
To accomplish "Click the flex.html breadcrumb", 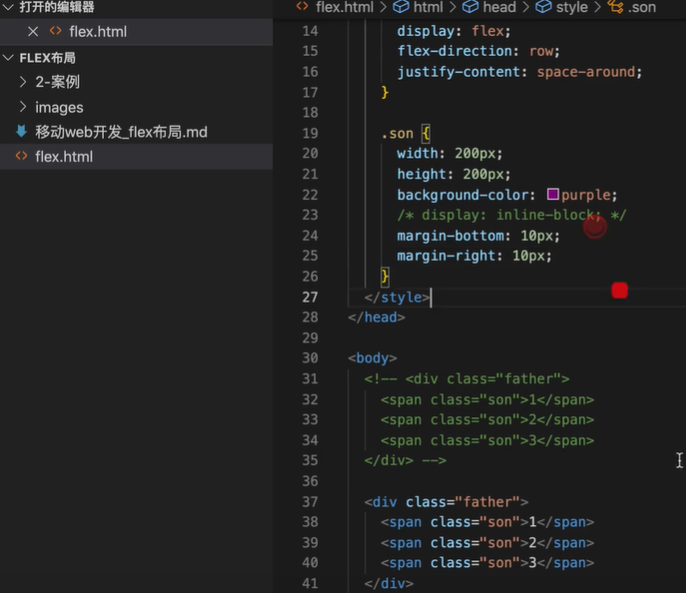I will pos(344,7).
